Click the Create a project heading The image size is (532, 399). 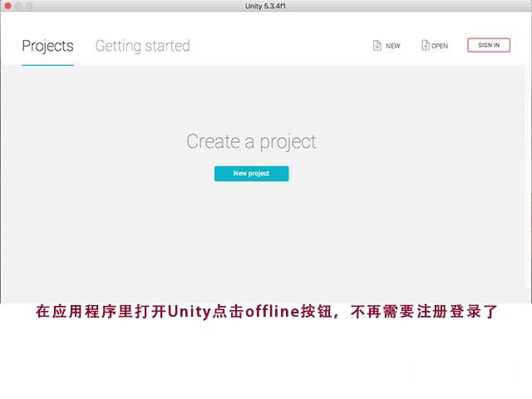point(251,142)
